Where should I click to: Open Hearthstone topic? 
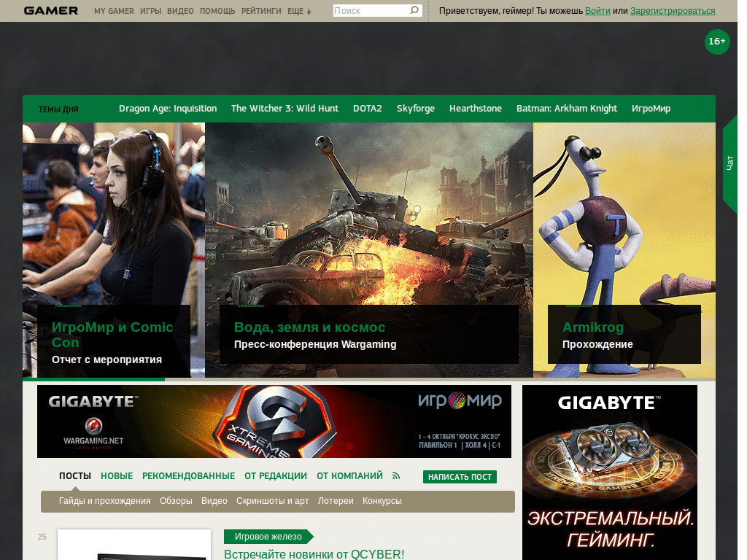pyautogui.click(x=476, y=109)
